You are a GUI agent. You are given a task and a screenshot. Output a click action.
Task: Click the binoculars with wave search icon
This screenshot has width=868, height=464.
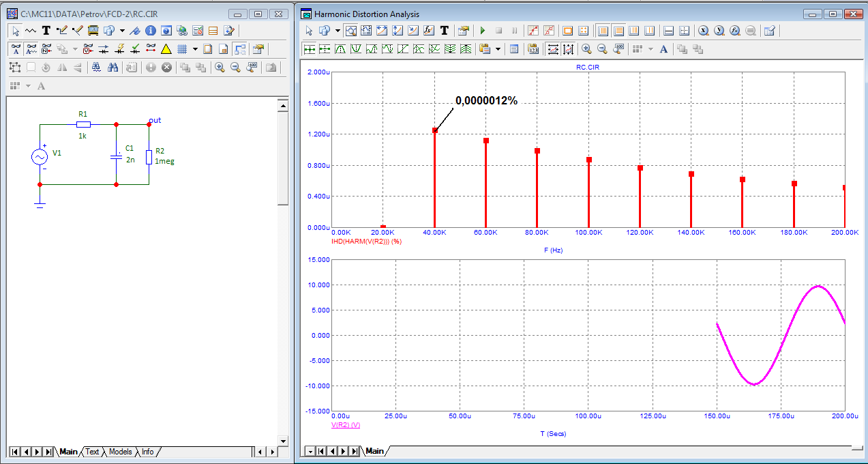click(96, 68)
